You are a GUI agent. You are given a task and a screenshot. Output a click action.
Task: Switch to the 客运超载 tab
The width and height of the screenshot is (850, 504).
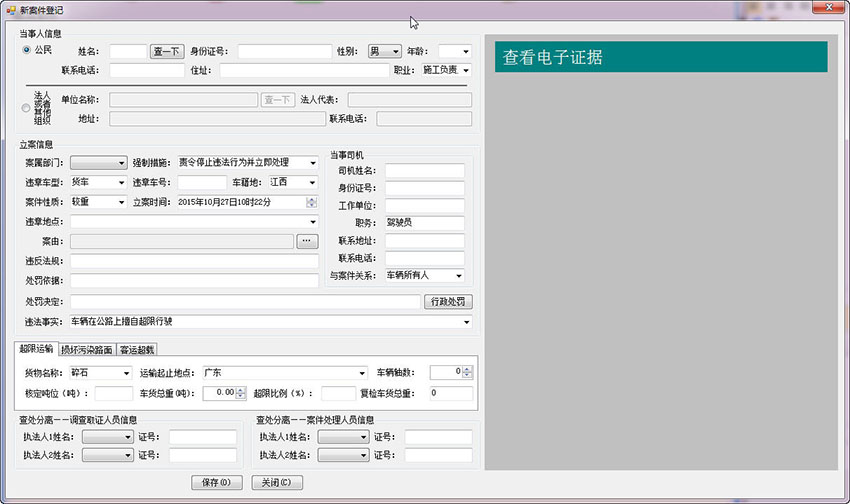[x=137, y=350]
